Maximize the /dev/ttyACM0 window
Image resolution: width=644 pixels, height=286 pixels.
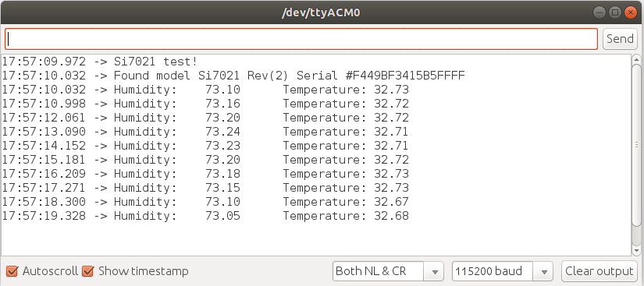(x=615, y=12)
